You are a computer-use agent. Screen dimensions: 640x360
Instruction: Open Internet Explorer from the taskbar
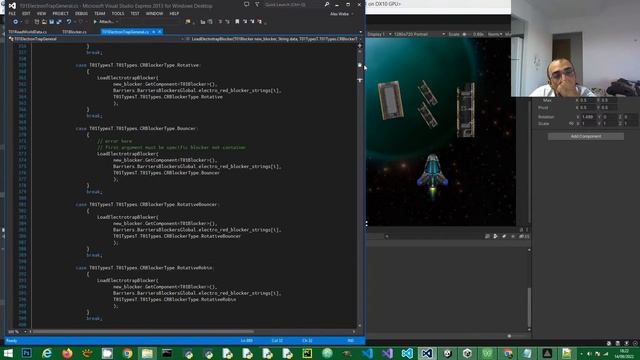tap(47, 353)
